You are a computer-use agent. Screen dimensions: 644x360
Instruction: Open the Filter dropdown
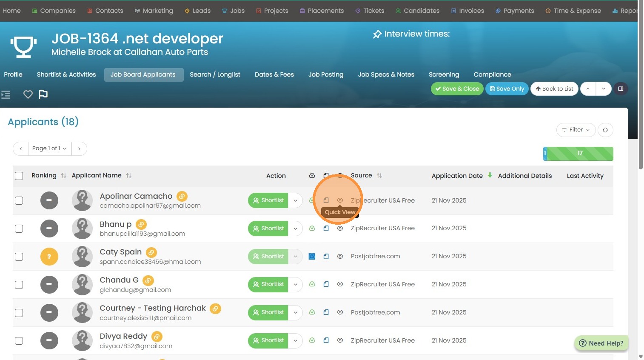[576, 130]
